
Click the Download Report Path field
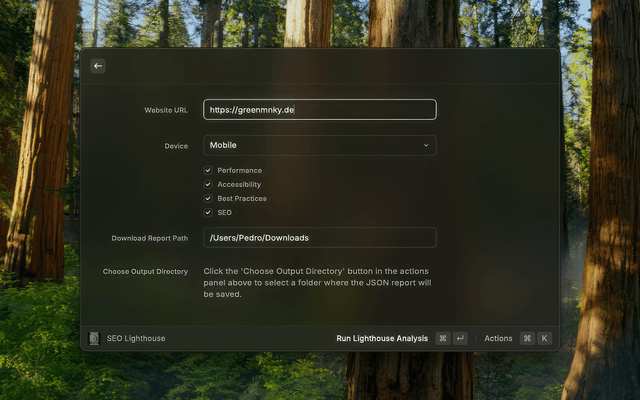[x=319, y=238]
